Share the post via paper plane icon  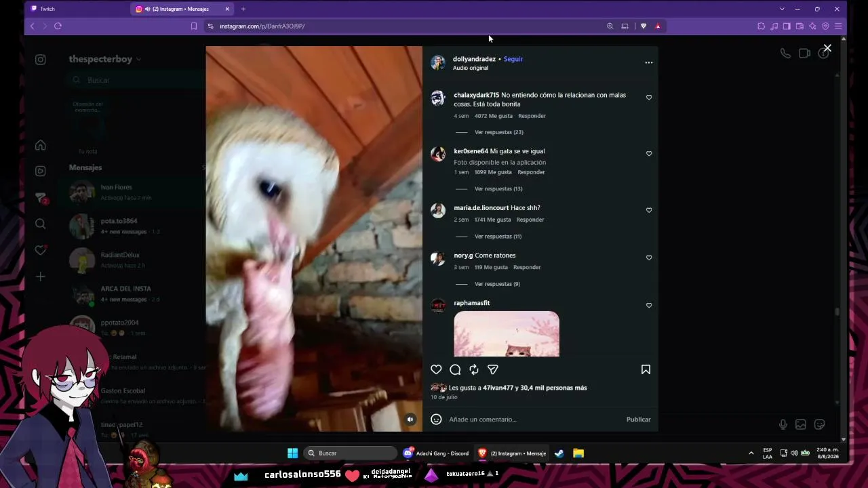tap(493, 369)
